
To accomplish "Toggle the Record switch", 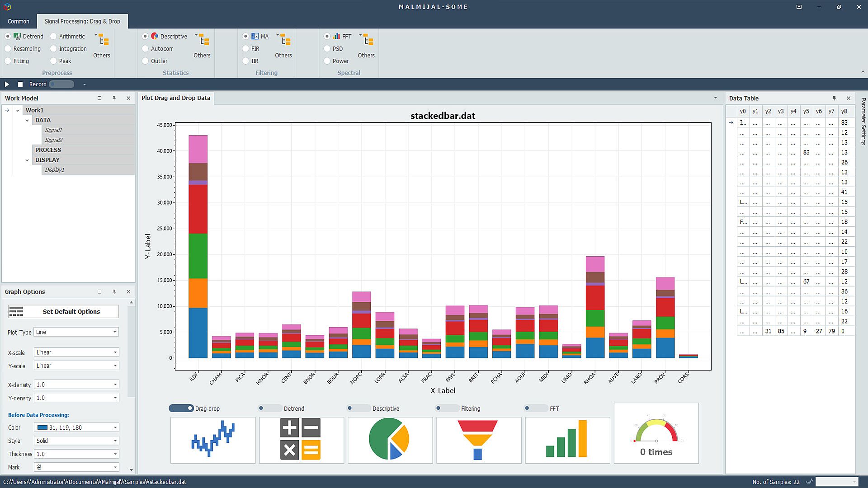I will [61, 84].
